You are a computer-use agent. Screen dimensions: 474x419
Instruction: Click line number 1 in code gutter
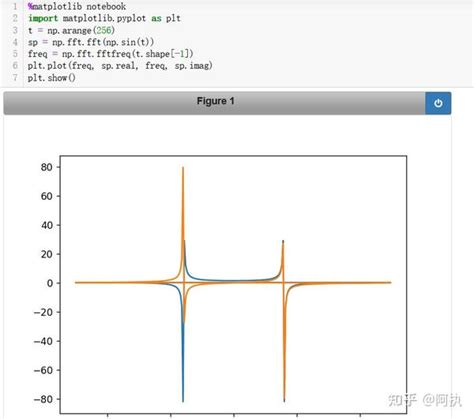click(x=15, y=6)
